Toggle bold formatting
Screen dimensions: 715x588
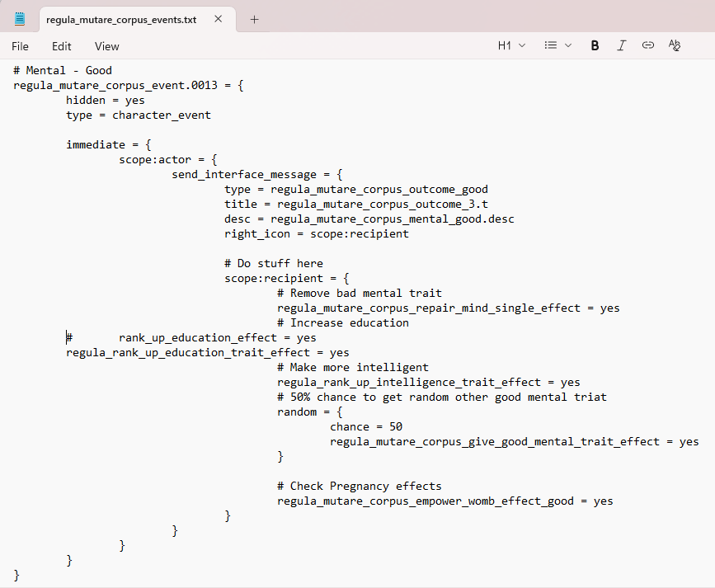[x=595, y=45]
